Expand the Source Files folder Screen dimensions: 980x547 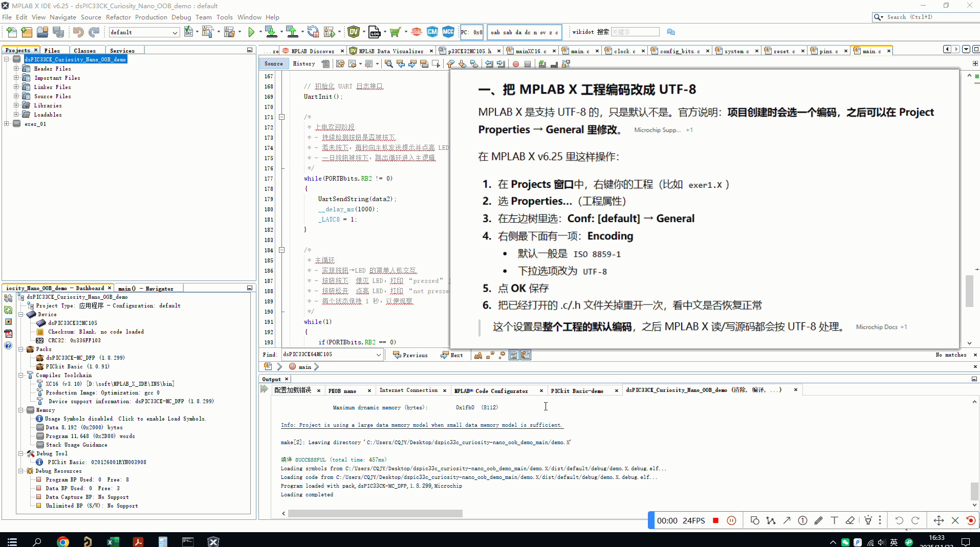click(16, 96)
